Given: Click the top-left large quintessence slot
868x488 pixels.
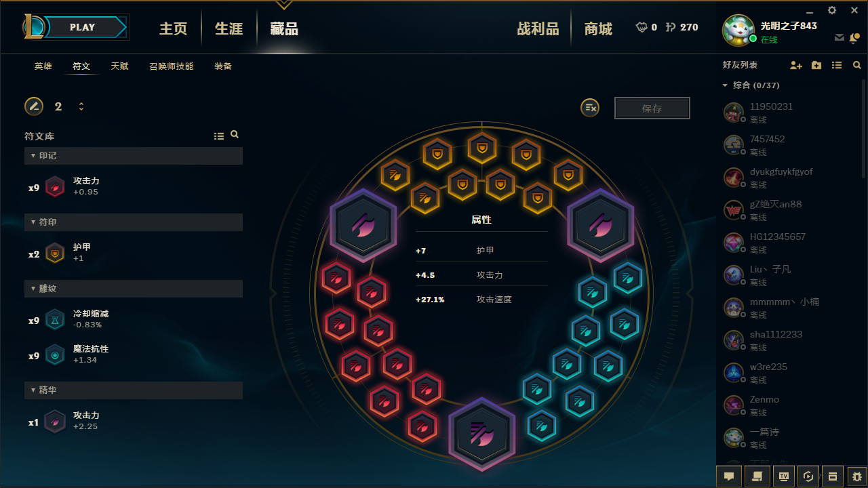Looking at the screenshot, I should [x=363, y=226].
